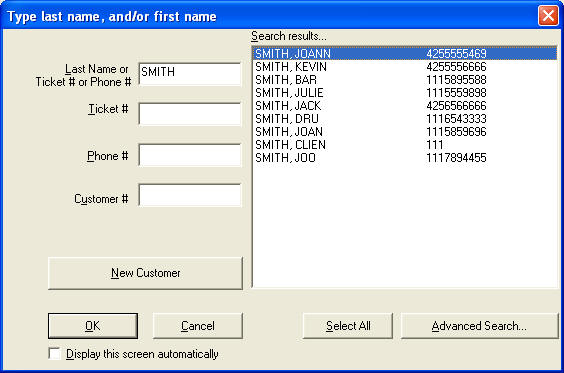The width and height of the screenshot is (564, 373).
Task: Click the Customer # input field
Action: pyautogui.click(x=190, y=195)
